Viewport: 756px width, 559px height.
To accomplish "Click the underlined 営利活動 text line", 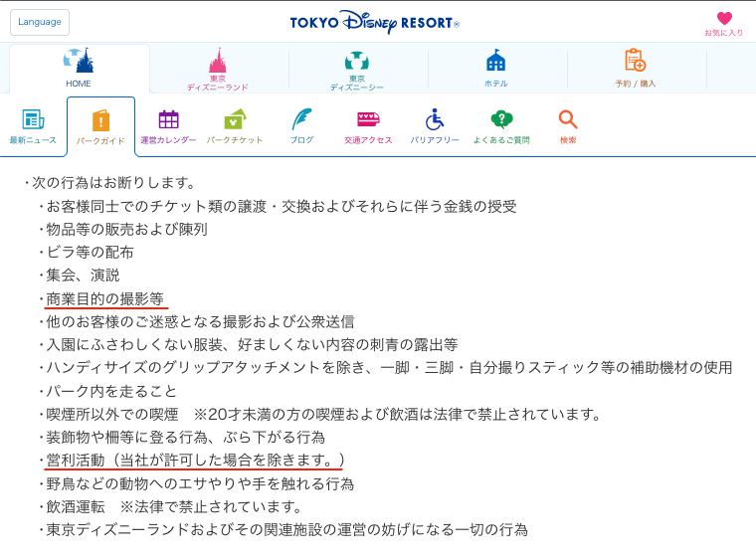I will [x=195, y=461].
